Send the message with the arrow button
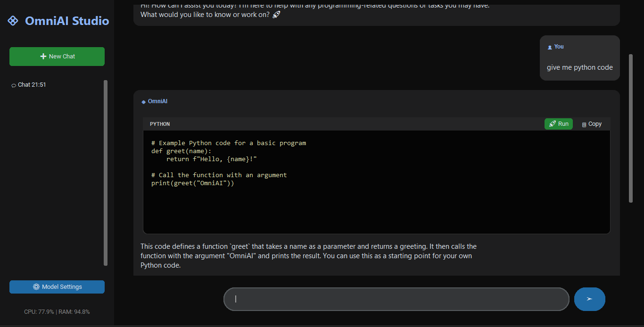This screenshot has height=327, width=644. click(x=589, y=299)
